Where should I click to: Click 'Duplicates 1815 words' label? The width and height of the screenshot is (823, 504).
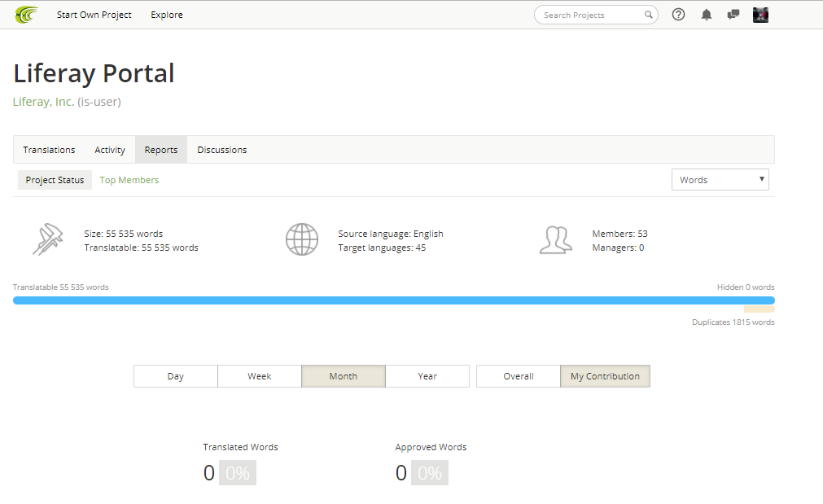coord(733,322)
